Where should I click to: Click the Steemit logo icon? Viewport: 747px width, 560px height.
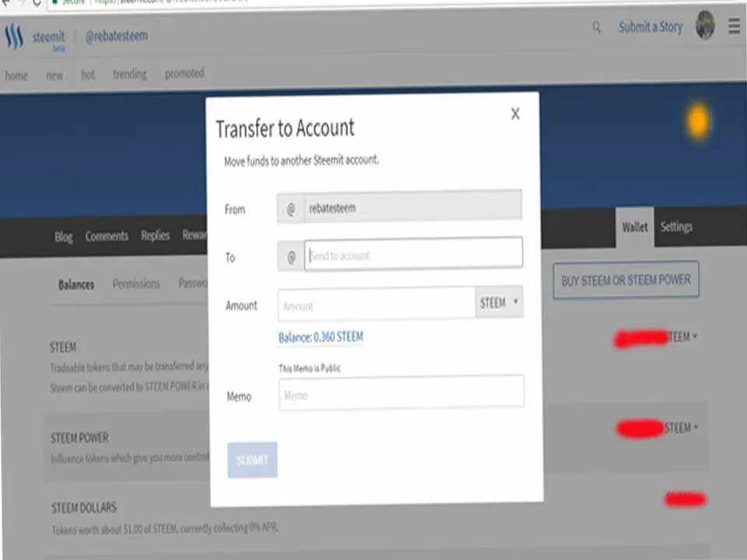(14, 37)
